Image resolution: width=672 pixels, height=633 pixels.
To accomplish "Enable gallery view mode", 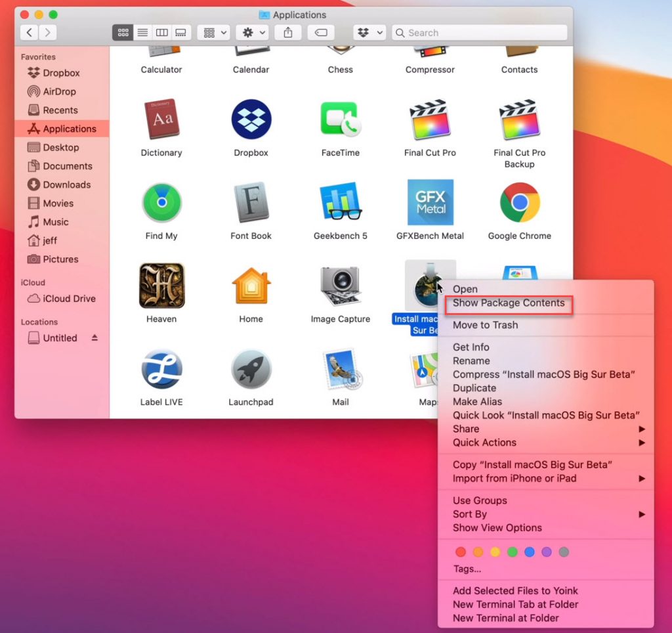I will tap(181, 32).
